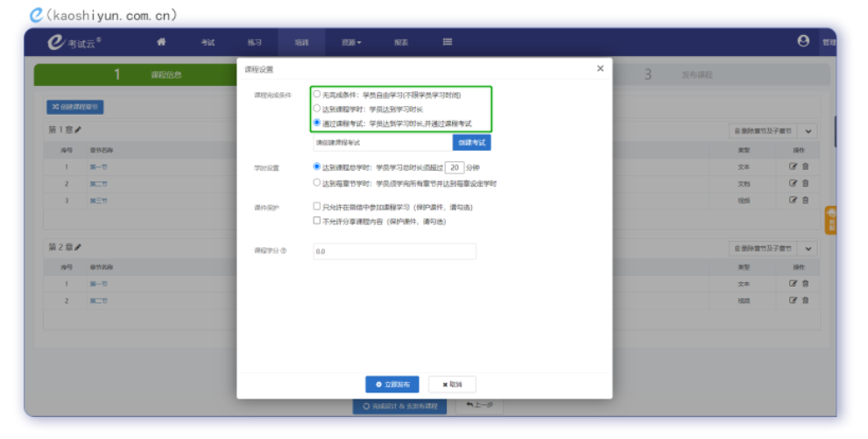Click the user profile avatar icon

803,41
